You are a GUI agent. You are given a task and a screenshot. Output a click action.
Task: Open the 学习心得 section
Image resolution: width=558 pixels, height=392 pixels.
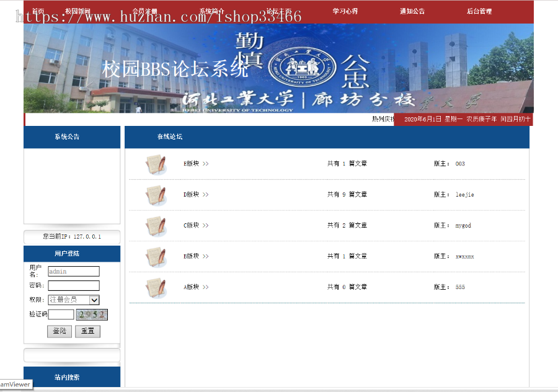345,11
